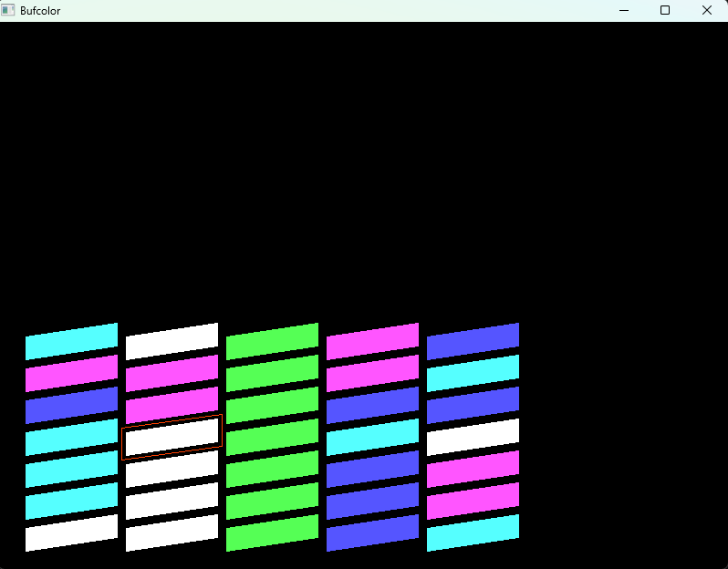Click the orange-outlined white swatch

point(172,437)
